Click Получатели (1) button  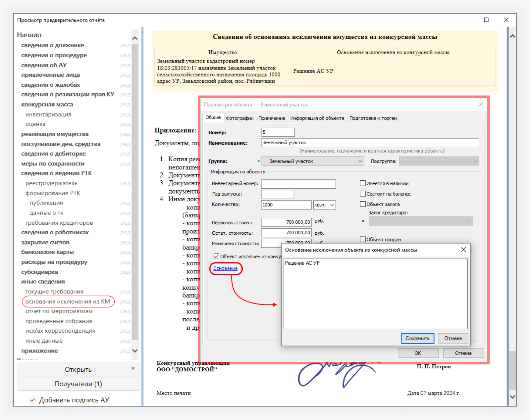click(x=78, y=384)
